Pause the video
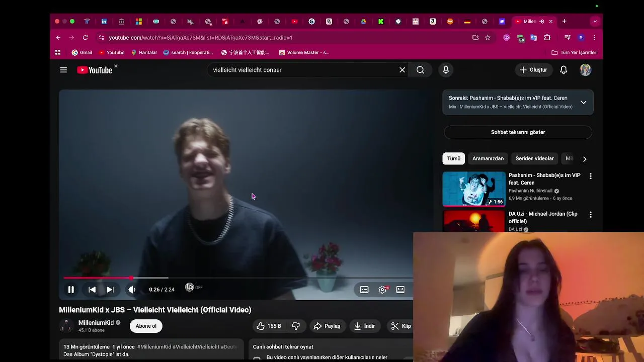The height and width of the screenshot is (362, 644). 71,290
